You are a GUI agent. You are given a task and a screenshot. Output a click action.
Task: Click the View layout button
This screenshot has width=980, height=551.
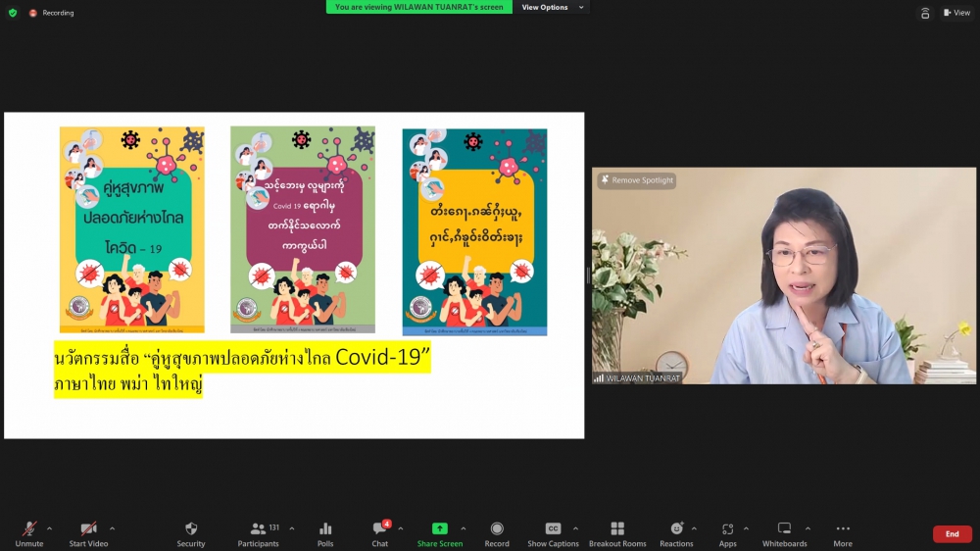pos(956,13)
